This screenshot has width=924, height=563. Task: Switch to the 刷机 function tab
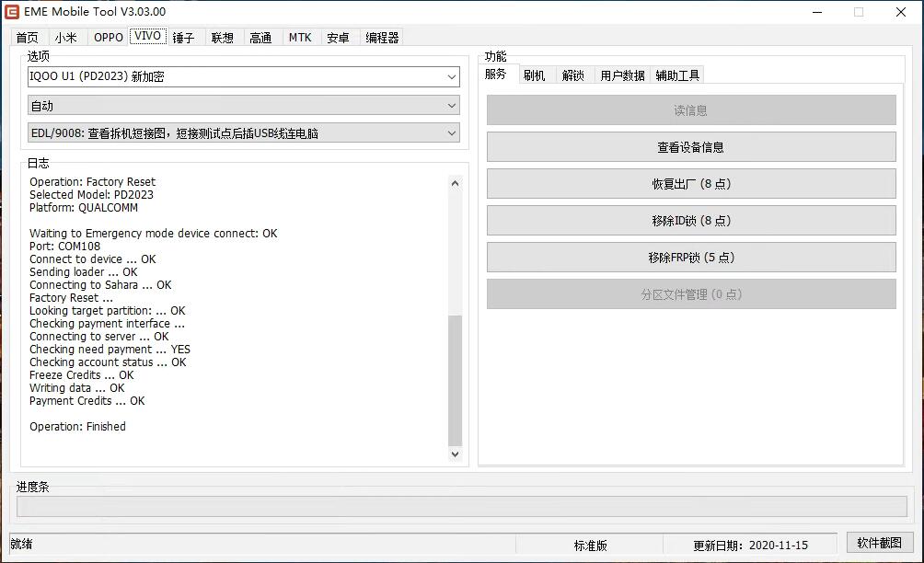535,75
